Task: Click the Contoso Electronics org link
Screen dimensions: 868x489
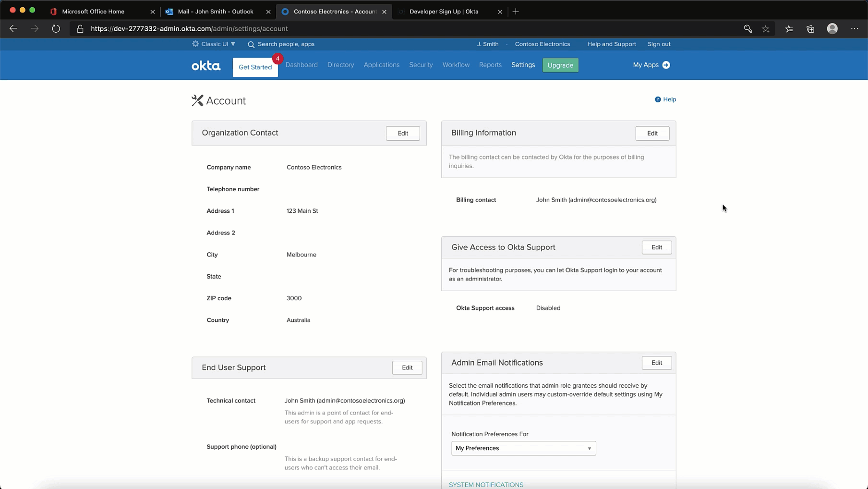Action: click(542, 44)
